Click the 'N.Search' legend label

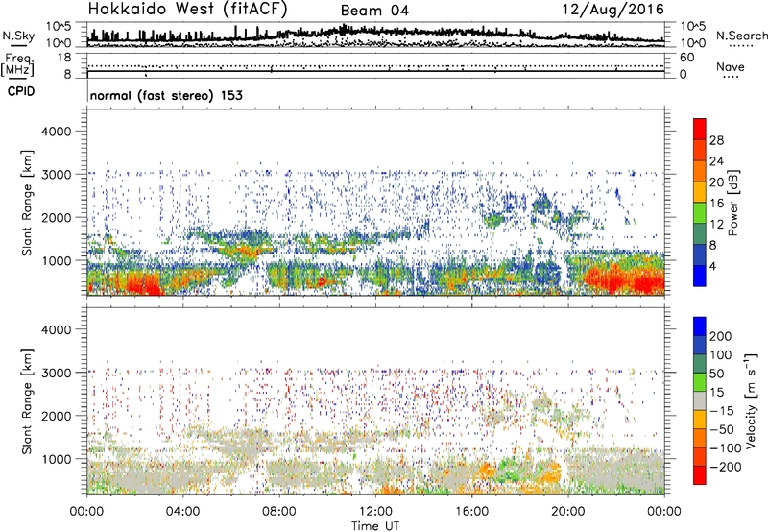[x=741, y=36]
